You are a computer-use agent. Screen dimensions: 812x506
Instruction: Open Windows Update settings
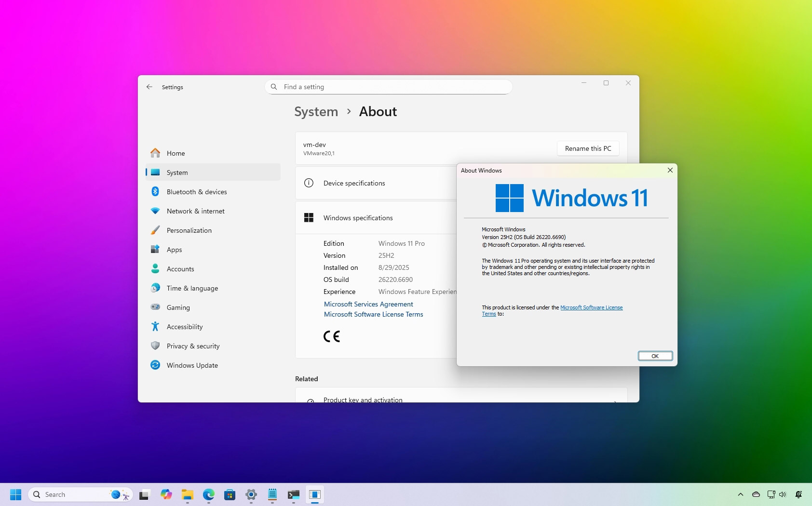[x=192, y=365]
